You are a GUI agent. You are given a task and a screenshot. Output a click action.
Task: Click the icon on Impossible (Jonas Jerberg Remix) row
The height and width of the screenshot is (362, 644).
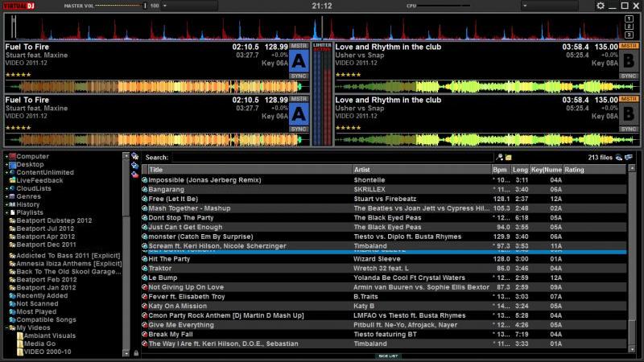pos(145,180)
